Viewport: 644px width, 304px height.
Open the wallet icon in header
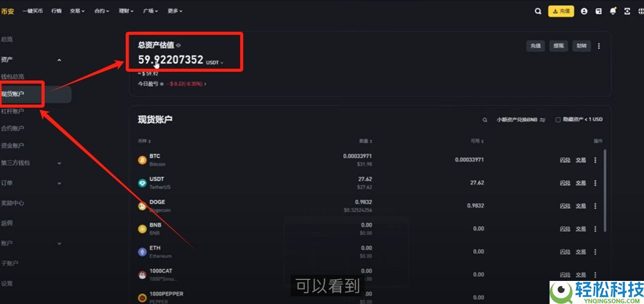click(x=598, y=11)
